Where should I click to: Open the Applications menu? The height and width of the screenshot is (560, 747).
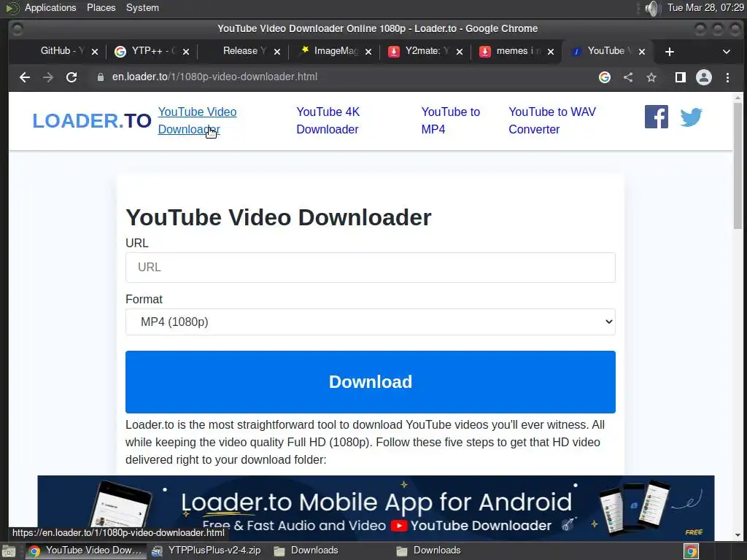point(50,7)
